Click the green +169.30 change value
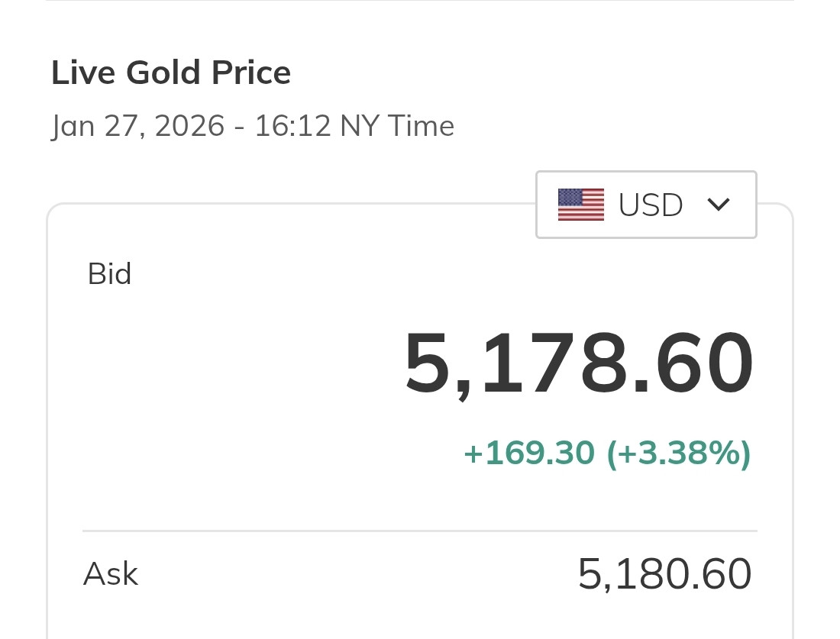The width and height of the screenshot is (840, 639). (x=528, y=453)
